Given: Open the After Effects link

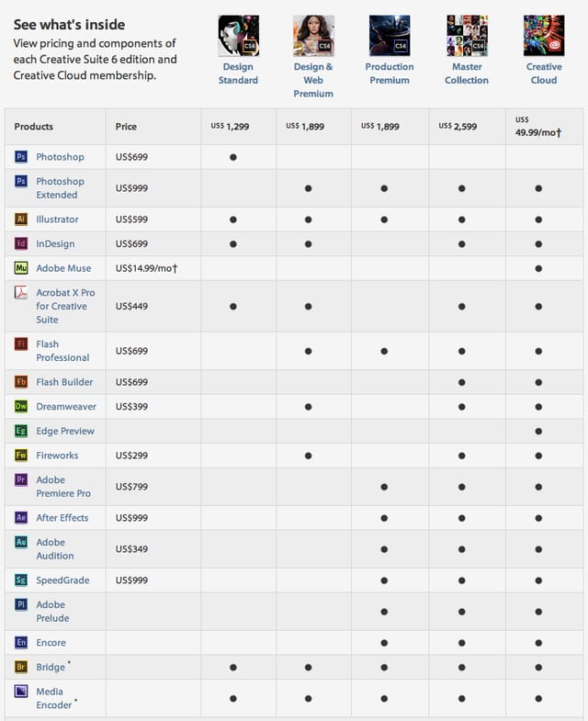Looking at the screenshot, I should pos(62,518).
